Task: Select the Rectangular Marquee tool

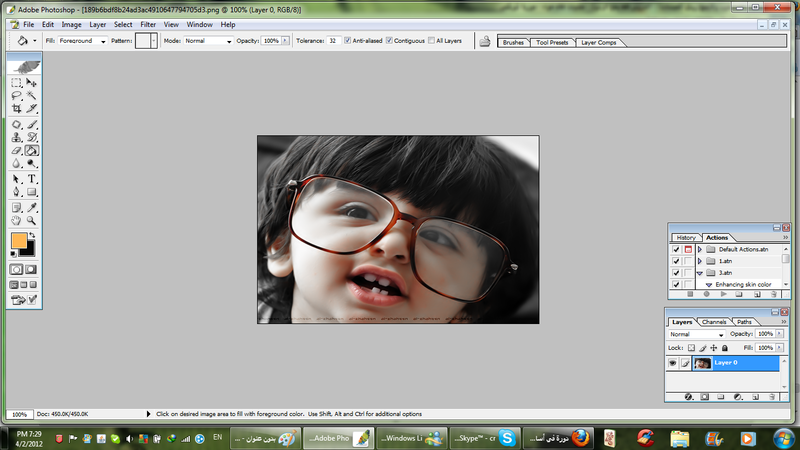Action: (x=17, y=82)
